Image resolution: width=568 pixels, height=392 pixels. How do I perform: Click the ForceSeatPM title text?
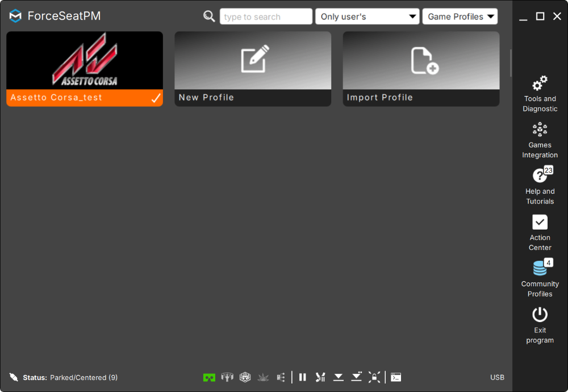64,16
